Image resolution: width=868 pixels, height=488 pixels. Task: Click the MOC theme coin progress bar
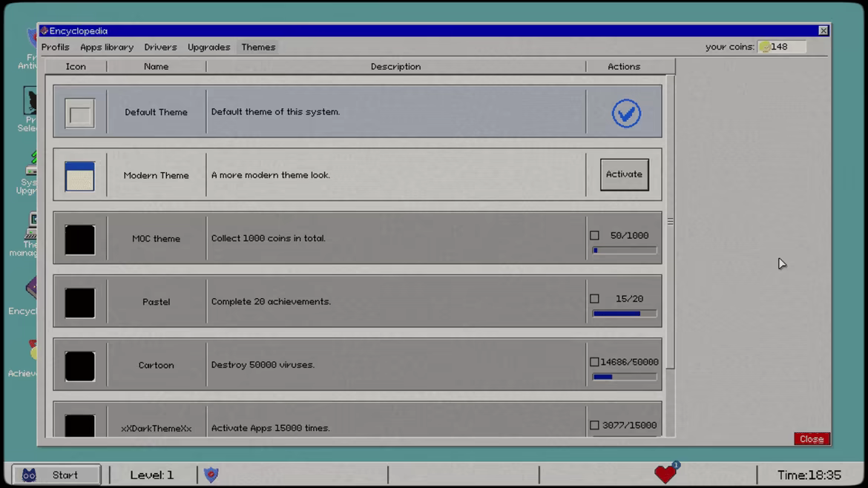pyautogui.click(x=625, y=251)
